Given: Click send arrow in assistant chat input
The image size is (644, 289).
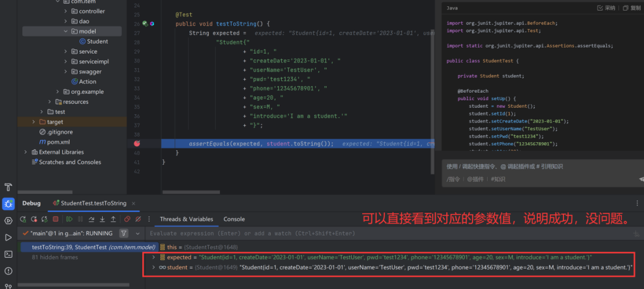Looking at the screenshot, I should click(642, 179).
